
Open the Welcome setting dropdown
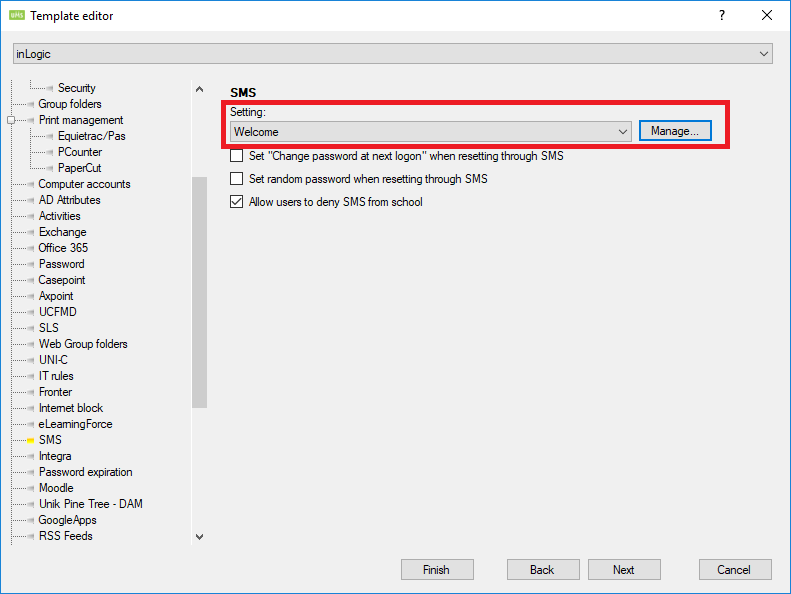point(622,131)
